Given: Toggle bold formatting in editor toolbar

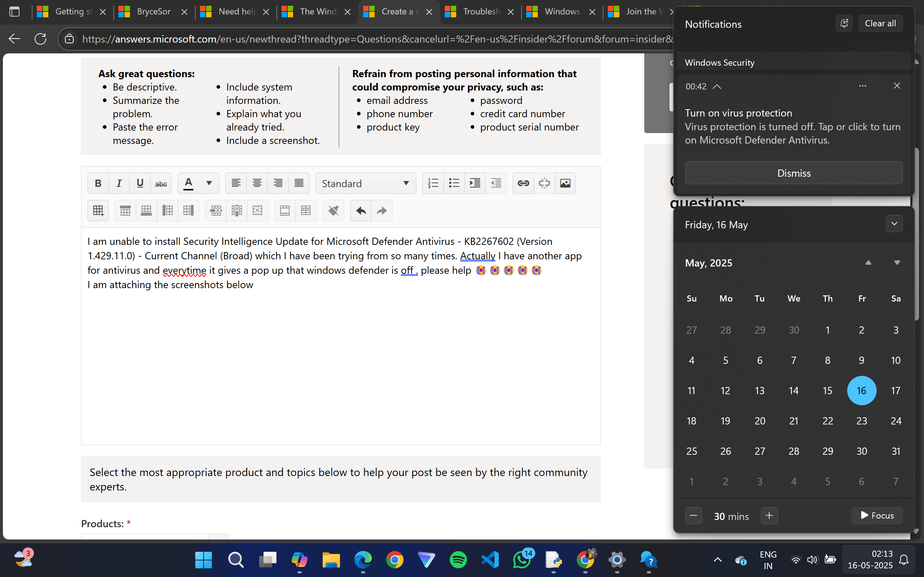Looking at the screenshot, I should (x=98, y=184).
